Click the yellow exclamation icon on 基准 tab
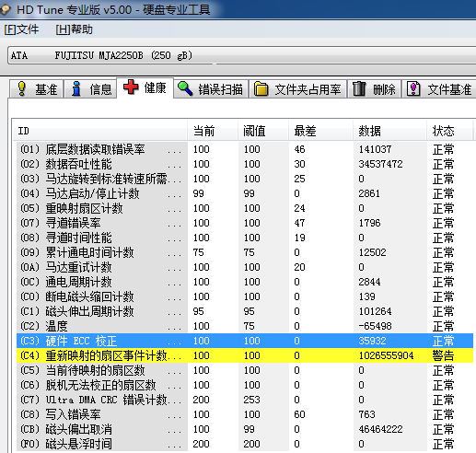Image resolution: width=476 pixels, height=453 pixels. [x=22, y=88]
